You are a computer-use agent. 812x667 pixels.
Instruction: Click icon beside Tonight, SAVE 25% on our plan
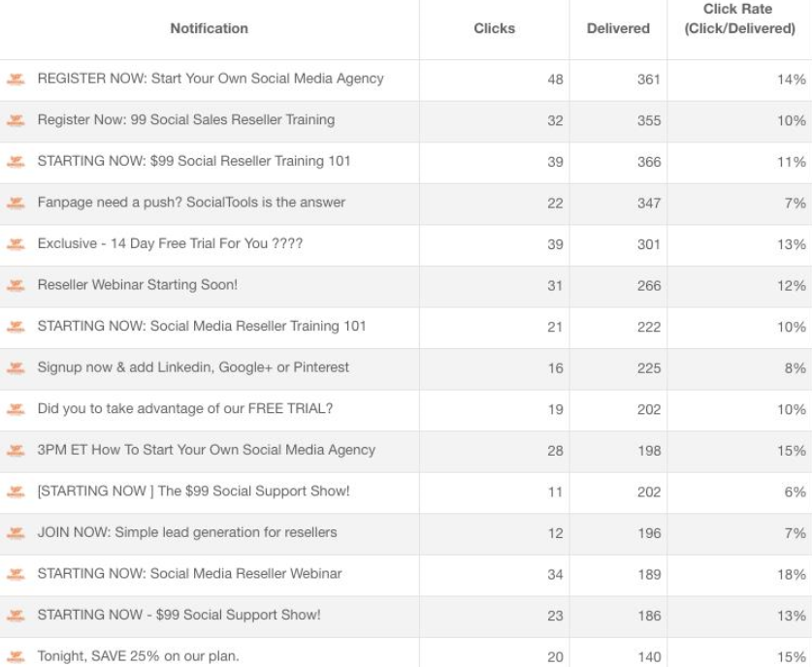[16, 656]
